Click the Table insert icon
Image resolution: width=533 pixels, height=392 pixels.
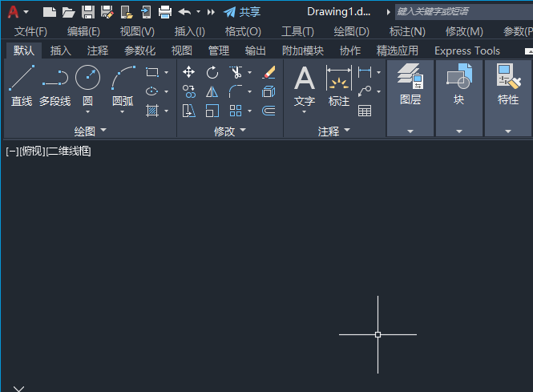point(365,111)
